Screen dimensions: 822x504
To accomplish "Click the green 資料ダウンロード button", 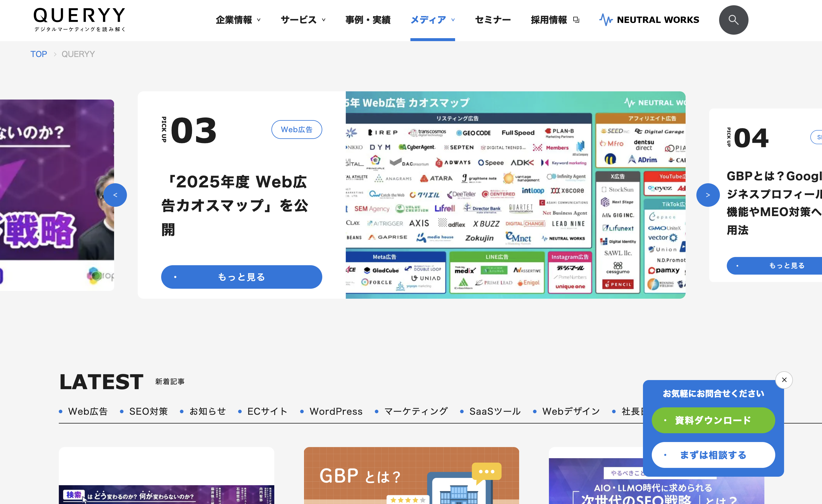I will pos(713,420).
